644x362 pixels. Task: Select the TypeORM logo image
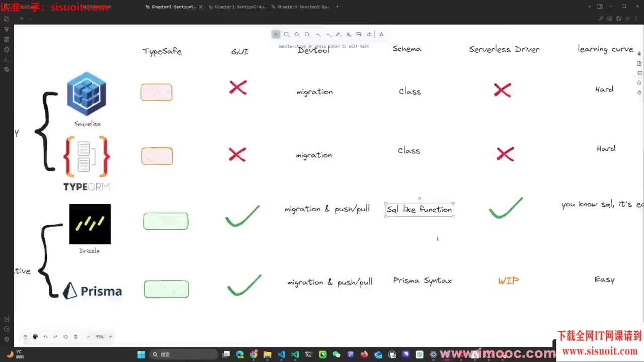tap(87, 163)
